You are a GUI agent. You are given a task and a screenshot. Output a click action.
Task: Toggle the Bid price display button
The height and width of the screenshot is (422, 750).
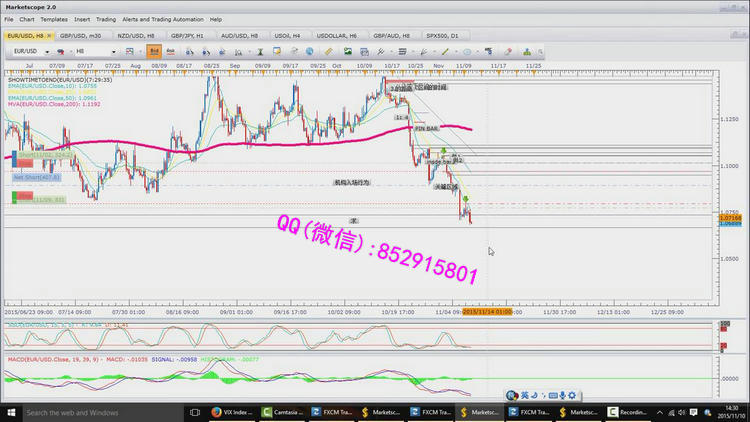pos(154,50)
